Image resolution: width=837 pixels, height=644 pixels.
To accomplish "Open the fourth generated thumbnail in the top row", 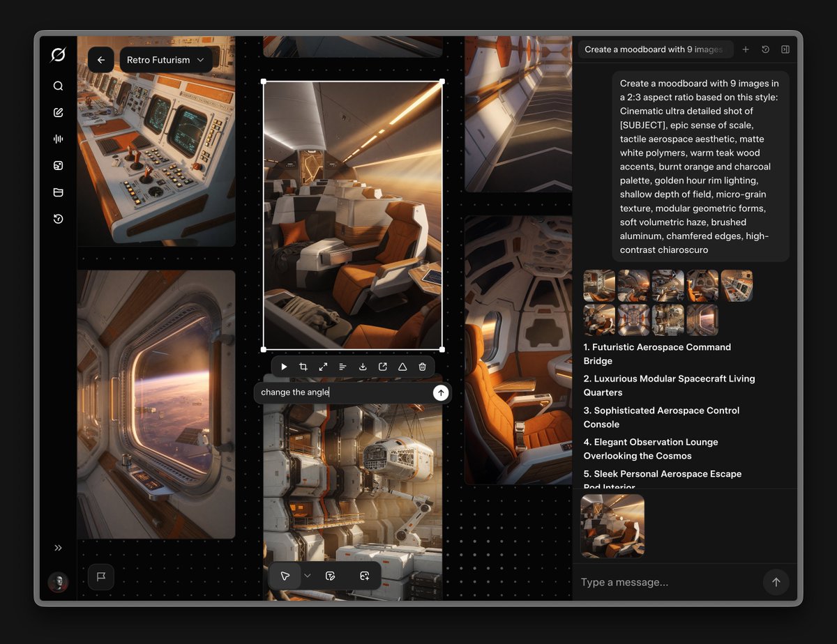I will click(x=702, y=286).
